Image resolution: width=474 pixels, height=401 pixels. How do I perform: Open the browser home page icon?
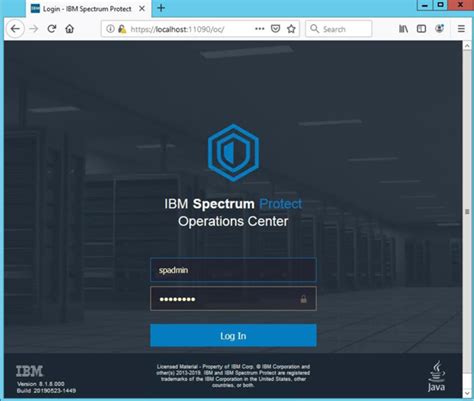click(x=70, y=29)
